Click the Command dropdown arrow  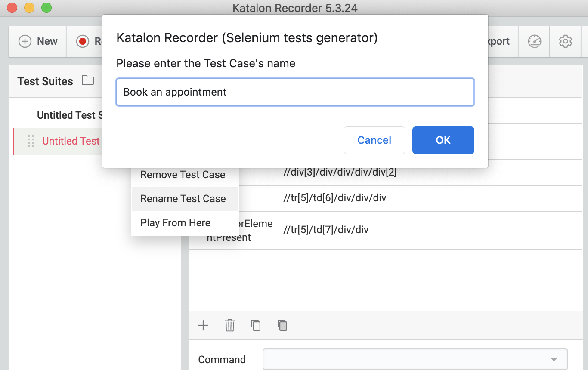pyautogui.click(x=554, y=360)
